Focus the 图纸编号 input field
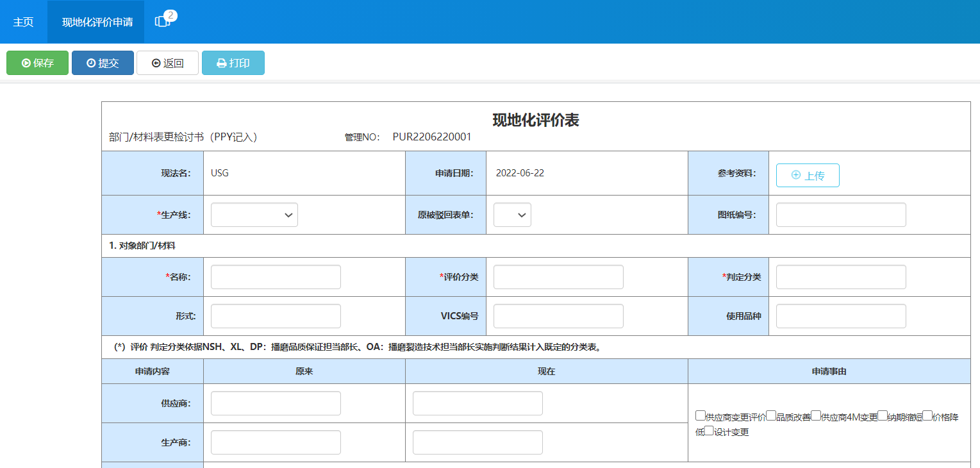 840,215
